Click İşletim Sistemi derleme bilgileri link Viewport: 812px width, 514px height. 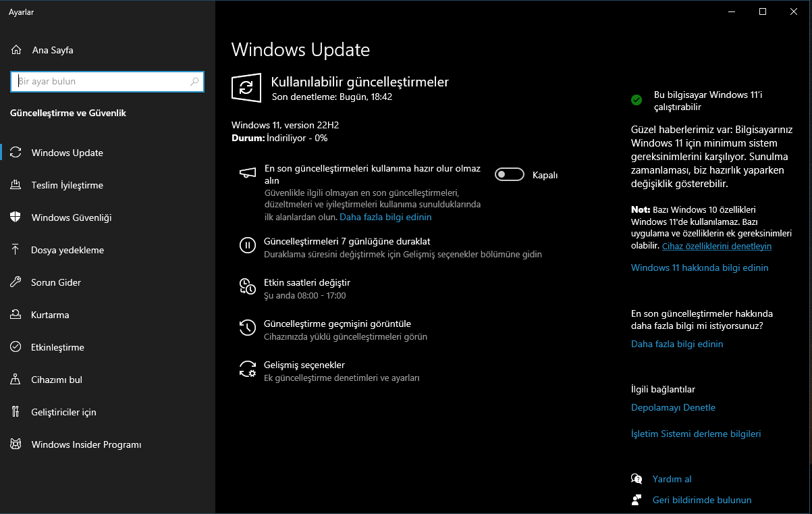point(696,434)
